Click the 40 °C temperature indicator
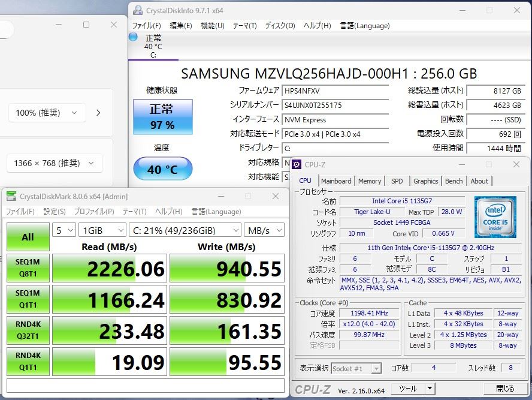Viewport: 532px width, 400px height. tap(162, 169)
